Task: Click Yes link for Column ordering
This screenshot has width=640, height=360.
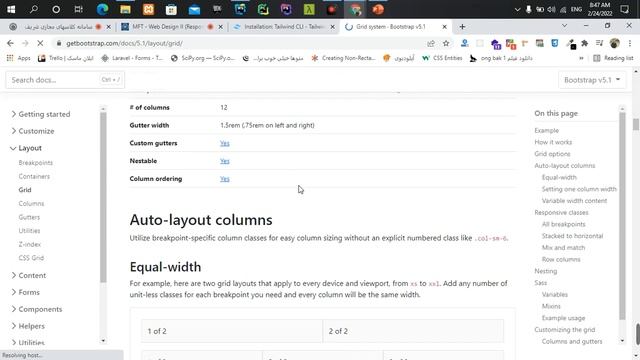Action: [224, 179]
